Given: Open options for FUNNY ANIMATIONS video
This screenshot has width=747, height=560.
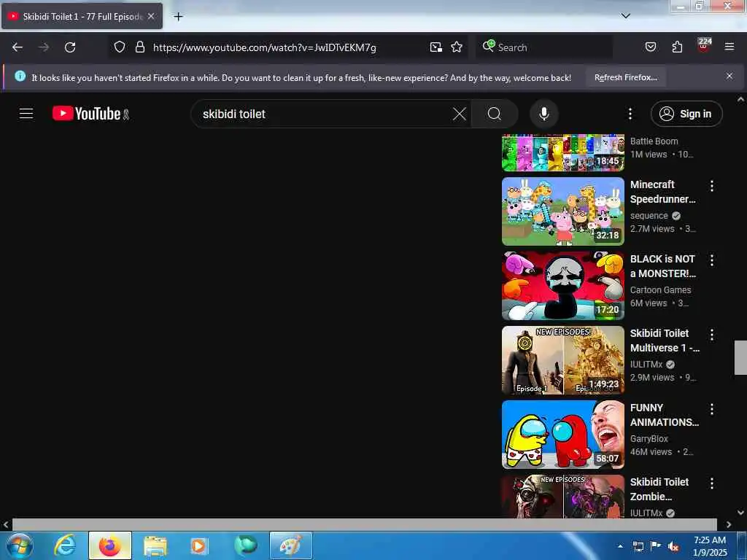Looking at the screenshot, I should point(712,409).
